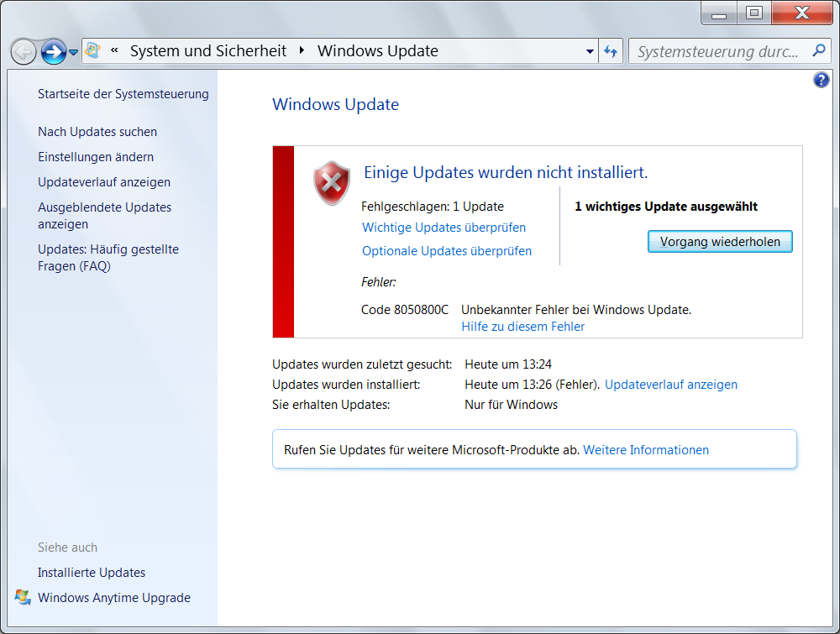840x634 pixels.
Task: Click the value Heute um 13:24
Action: coord(508,364)
